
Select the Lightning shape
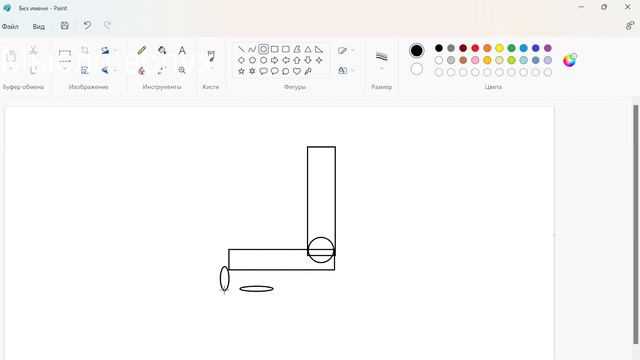[x=308, y=71]
